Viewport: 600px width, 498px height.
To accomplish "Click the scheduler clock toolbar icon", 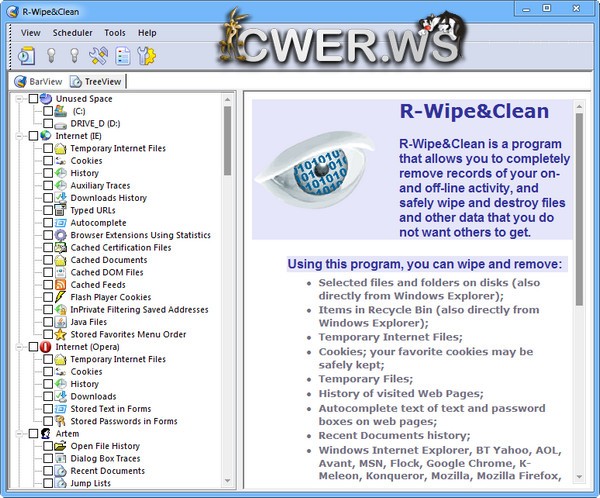I will (27, 56).
